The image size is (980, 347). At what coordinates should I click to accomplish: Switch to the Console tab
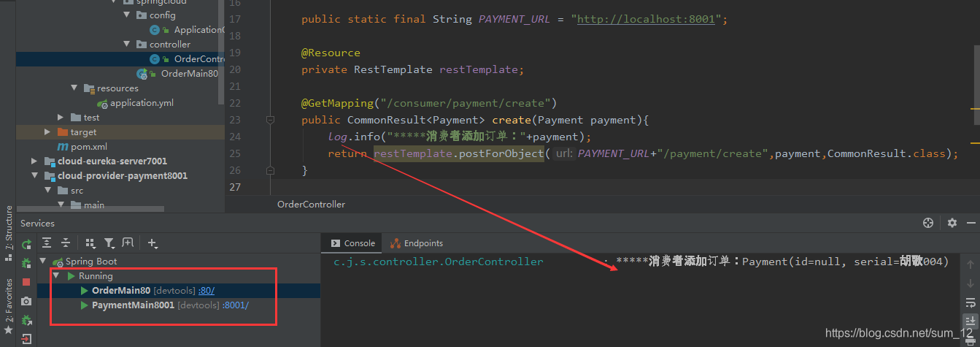pos(352,243)
